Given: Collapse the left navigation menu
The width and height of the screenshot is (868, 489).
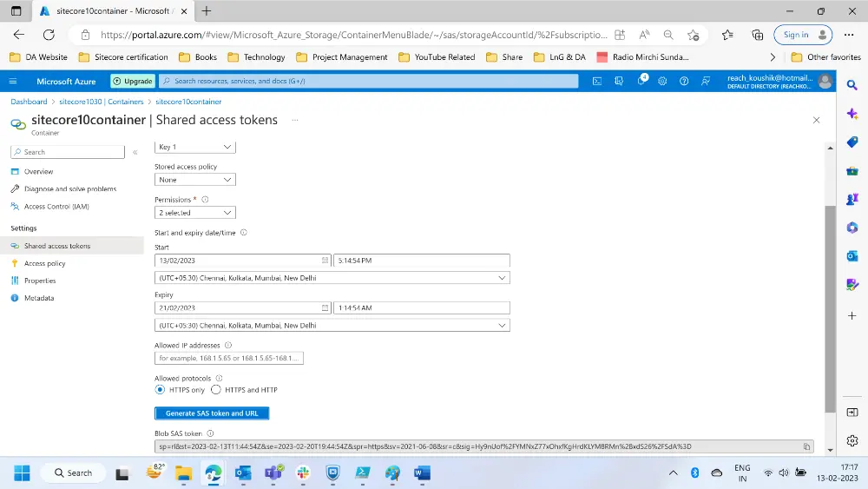Looking at the screenshot, I should tap(135, 152).
